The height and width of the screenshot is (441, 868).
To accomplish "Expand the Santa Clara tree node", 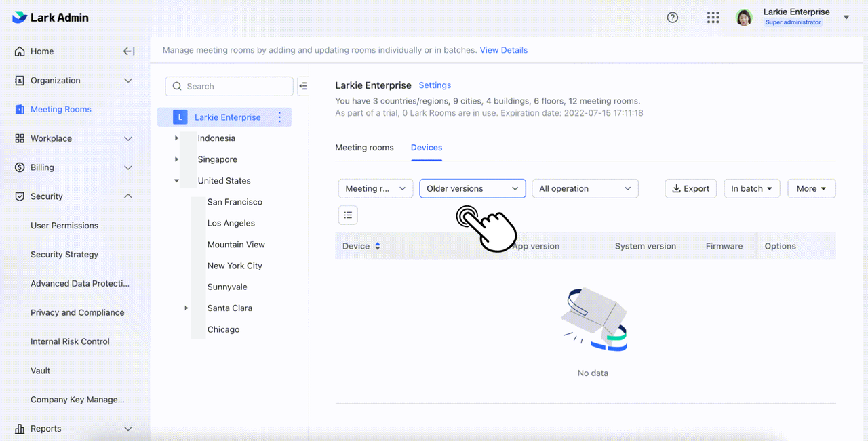I will (x=186, y=308).
